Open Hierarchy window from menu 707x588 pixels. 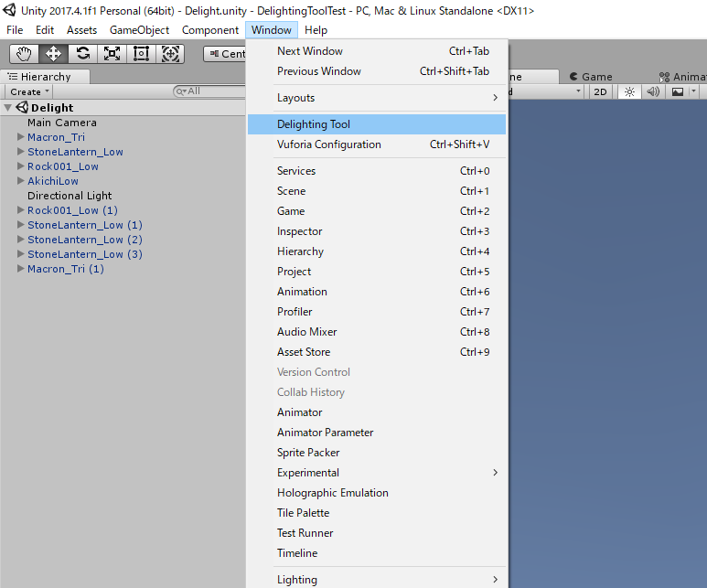pos(377,251)
